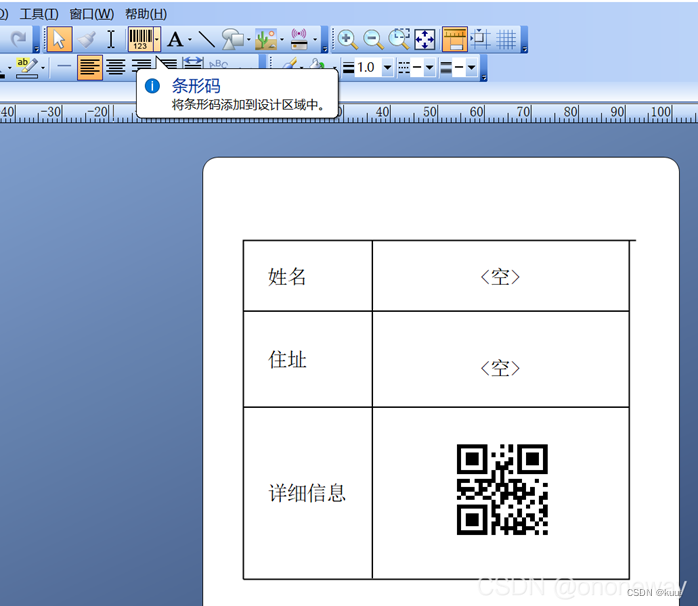Click the fit-width stretch text icon
The height and width of the screenshot is (606, 698).
pyautogui.click(x=193, y=63)
